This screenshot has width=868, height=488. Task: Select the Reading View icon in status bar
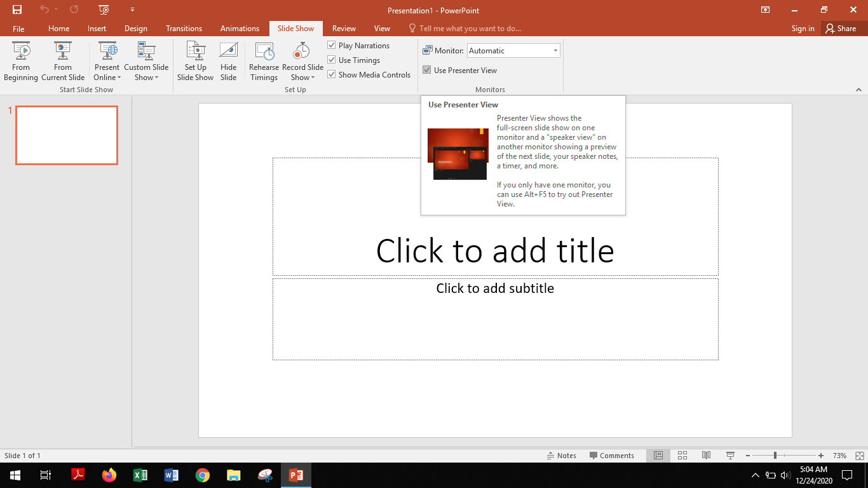[x=706, y=456]
